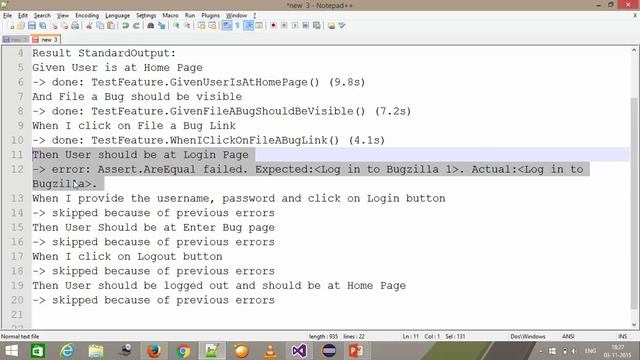
Task: Click the vertical scrollbar up arrow
Action: click(634, 50)
